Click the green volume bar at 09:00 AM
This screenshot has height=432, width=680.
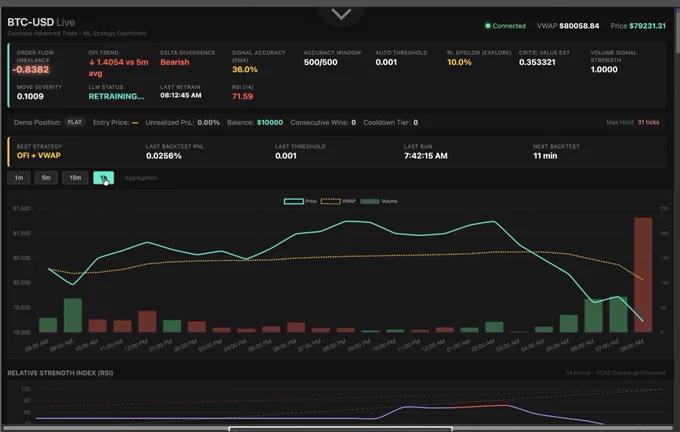tap(73, 315)
